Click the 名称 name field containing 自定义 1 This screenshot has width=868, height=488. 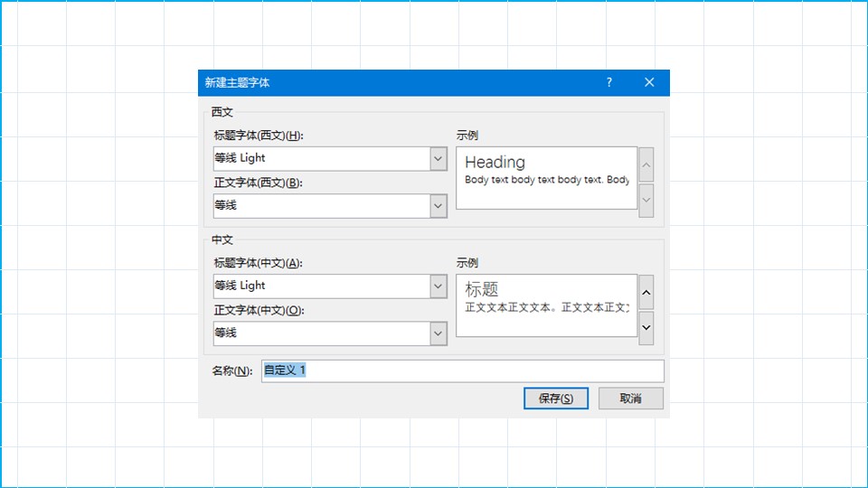[x=463, y=371]
